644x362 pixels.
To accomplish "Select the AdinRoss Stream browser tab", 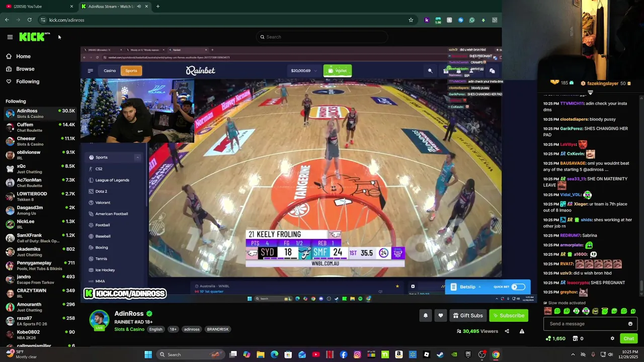I will [x=114, y=7].
